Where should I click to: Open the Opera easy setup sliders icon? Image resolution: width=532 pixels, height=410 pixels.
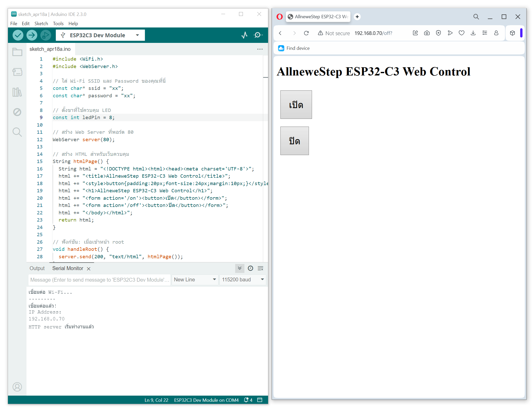click(x=485, y=33)
